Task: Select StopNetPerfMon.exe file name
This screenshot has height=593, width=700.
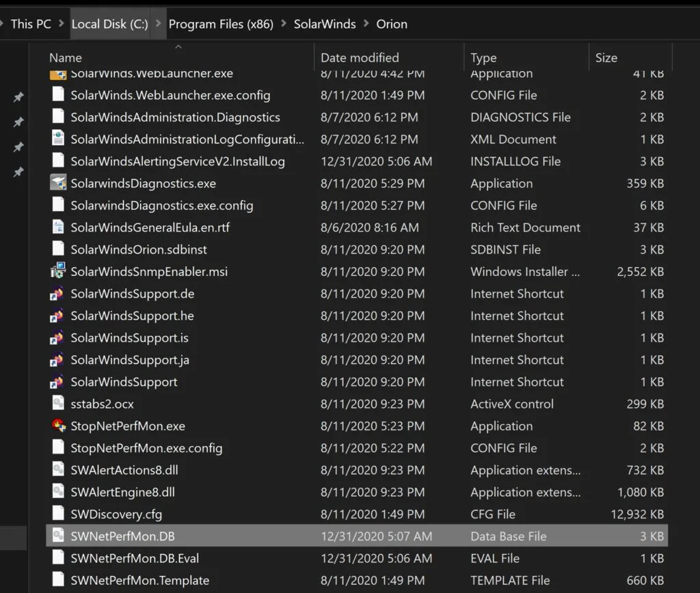Action: tap(128, 426)
